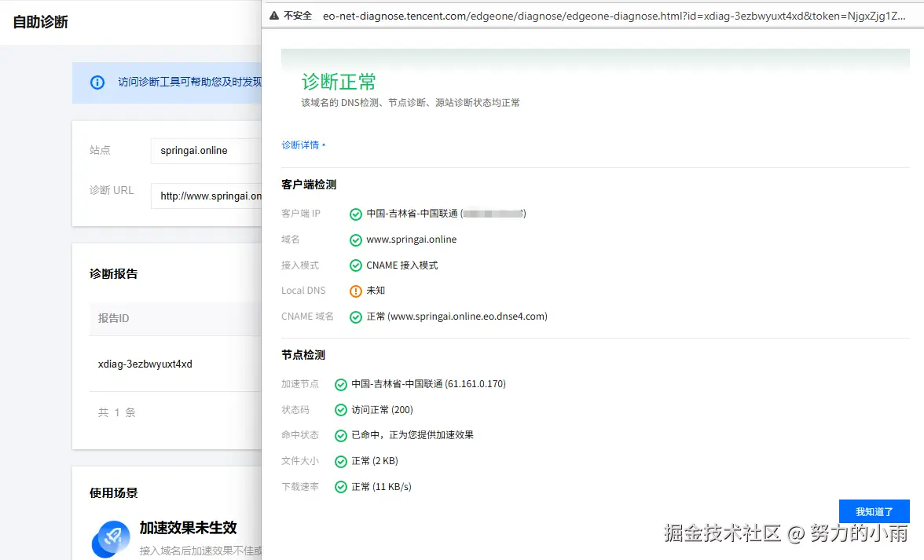Screen dimensions: 924x560
Task: Click green check icon beside 访问正常 (200)
Action: [341, 411]
